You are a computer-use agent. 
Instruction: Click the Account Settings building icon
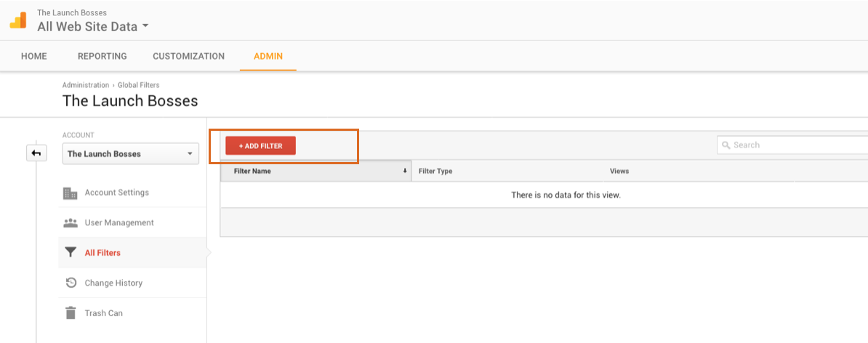click(x=71, y=193)
